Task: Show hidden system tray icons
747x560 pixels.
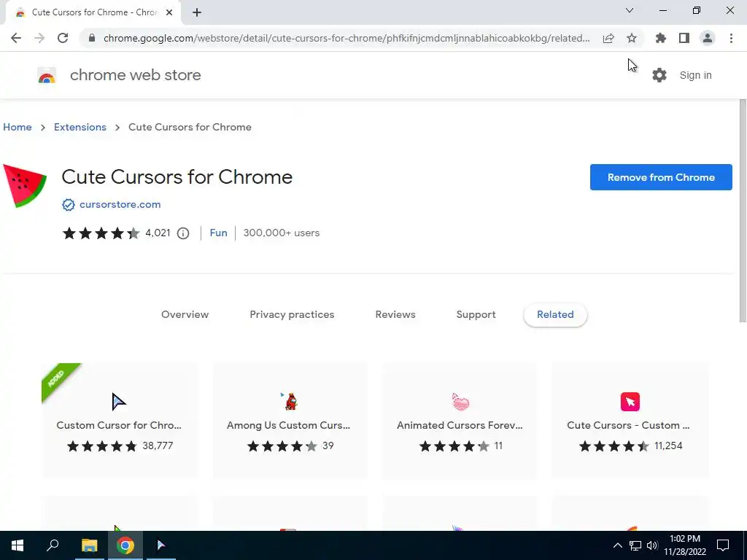Action: click(617, 545)
